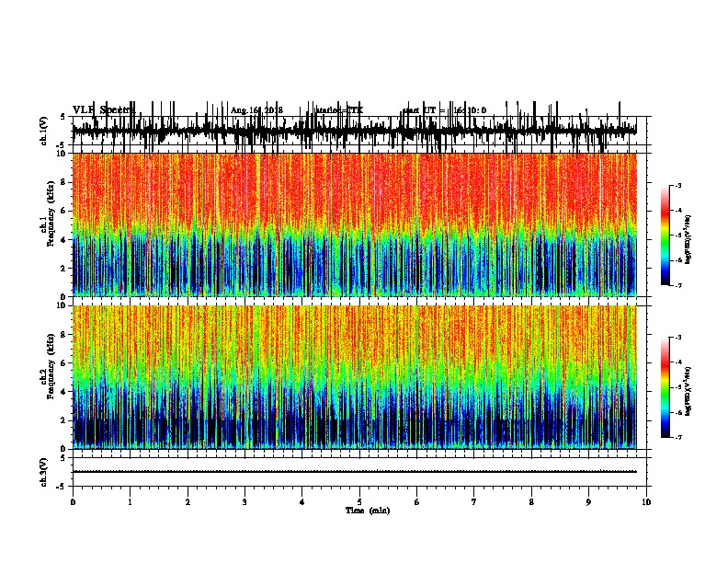
Task: Click the "Time (min)" axis title
Action: tap(368, 511)
